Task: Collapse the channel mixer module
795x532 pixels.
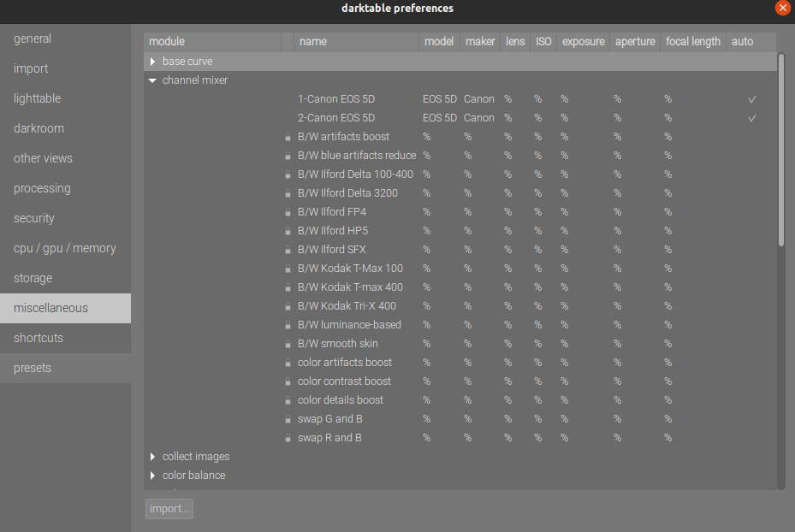Action: point(152,80)
